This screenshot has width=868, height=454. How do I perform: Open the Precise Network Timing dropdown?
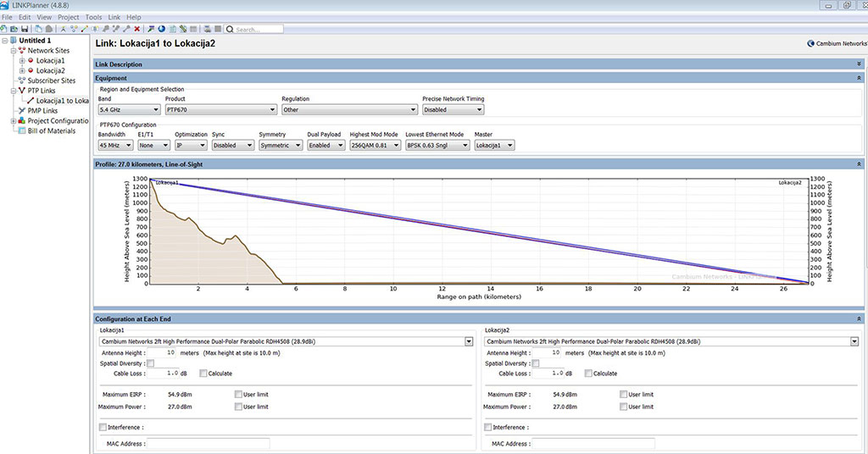click(x=453, y=109)
